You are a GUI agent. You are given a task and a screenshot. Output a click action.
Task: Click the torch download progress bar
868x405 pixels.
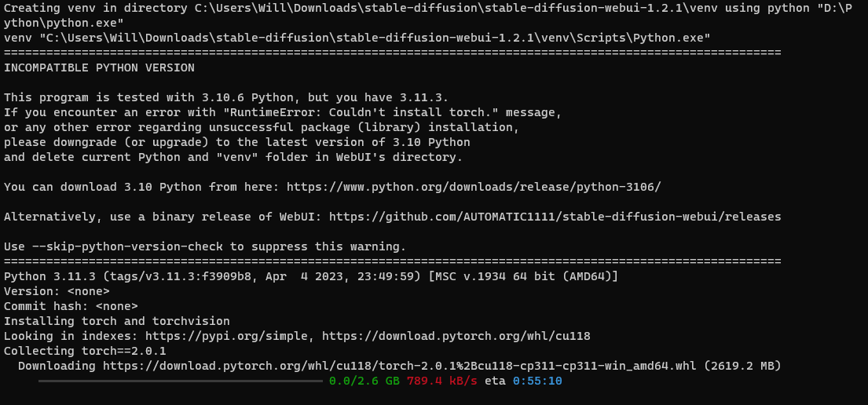pyautogui.click(x=180, y=381)
